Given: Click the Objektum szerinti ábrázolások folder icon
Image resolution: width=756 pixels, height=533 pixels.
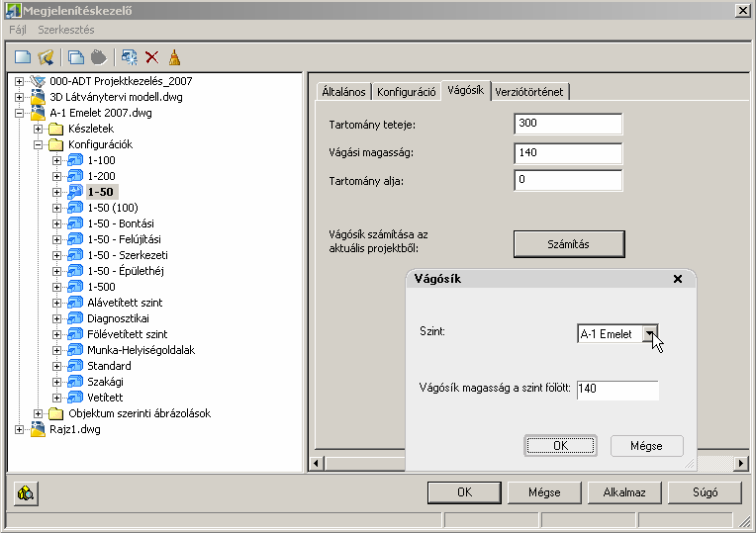Looking at the screenshot, I should click(56, 413).
